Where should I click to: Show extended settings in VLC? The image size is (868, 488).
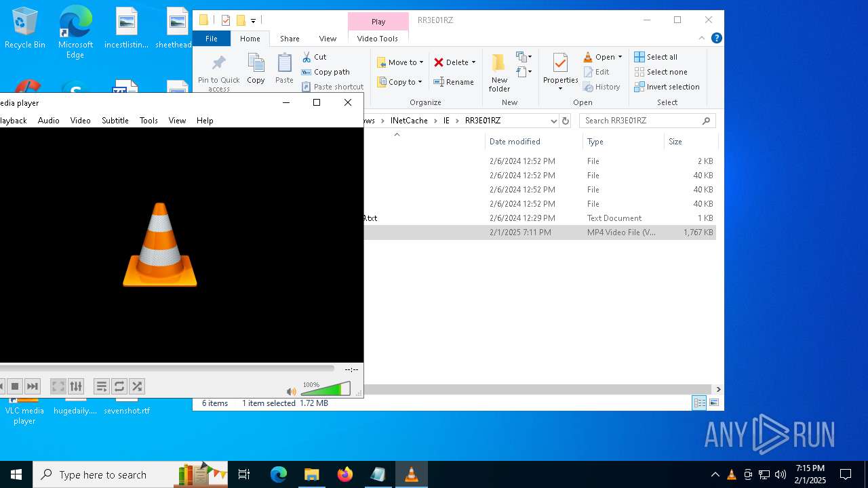[x=76, y=386]
